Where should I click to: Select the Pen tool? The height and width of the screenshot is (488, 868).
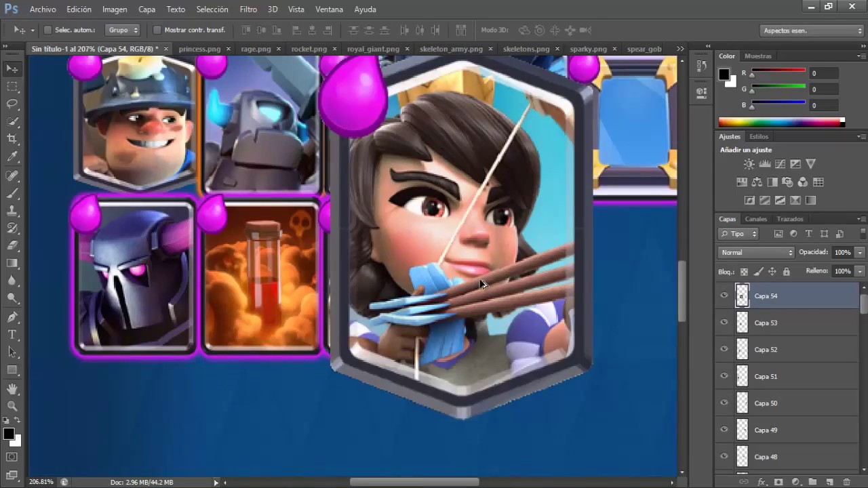(x=12, y=317)
